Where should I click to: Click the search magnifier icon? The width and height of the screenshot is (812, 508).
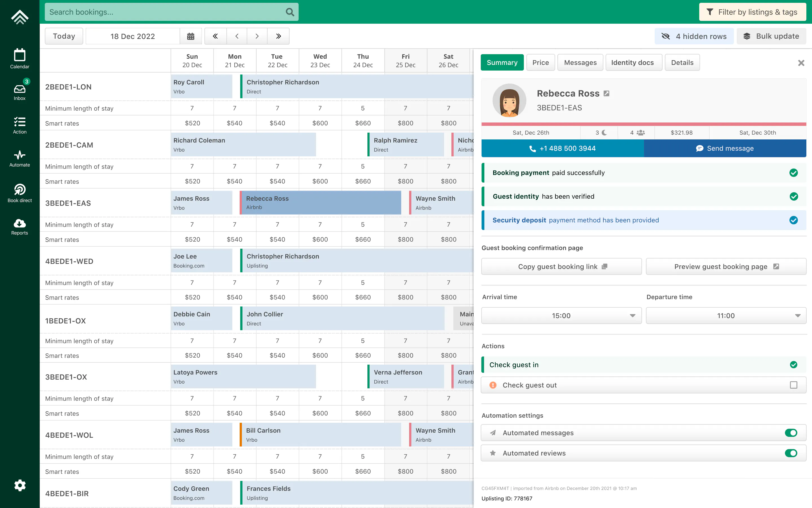[x=290, y=12]
